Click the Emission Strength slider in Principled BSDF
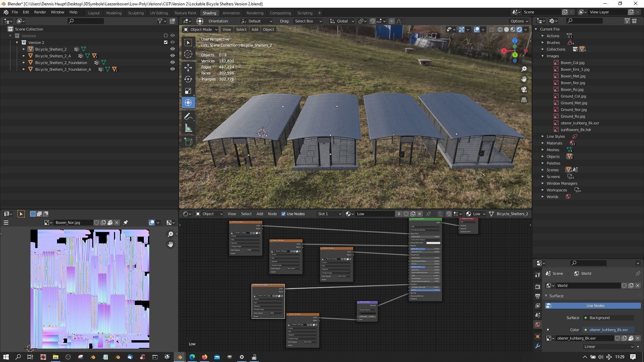This screenshot has width=644, height=362. [x=425, y=287]
